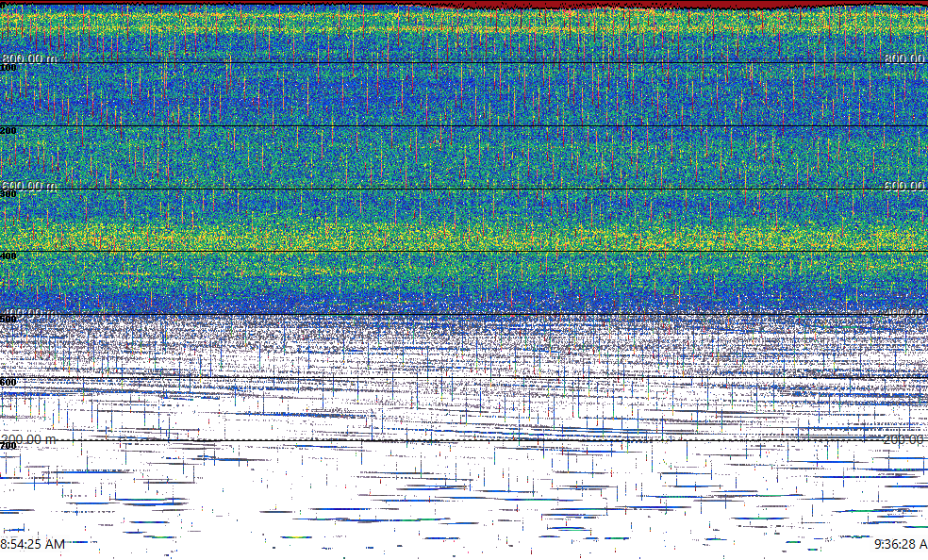Select the bold 500 depth gridline label

[8, 320]
